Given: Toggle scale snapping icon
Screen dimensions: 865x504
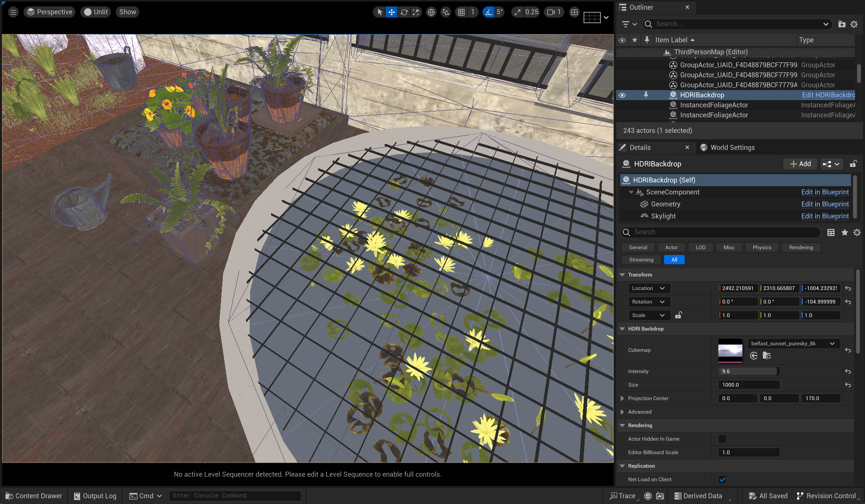Looking at the screenshot, I should click(517, 12).
